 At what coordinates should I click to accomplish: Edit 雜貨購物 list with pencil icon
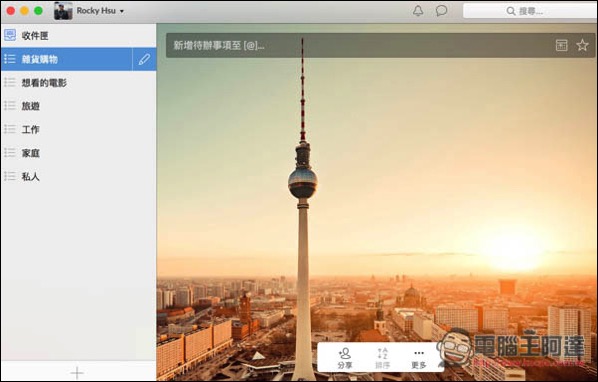point(144,59)
